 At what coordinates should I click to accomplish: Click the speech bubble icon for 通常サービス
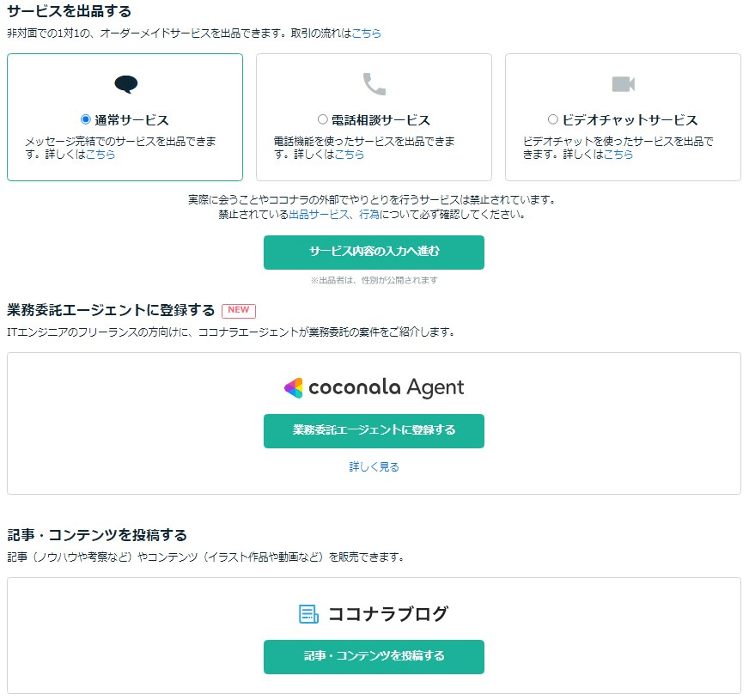126,84
